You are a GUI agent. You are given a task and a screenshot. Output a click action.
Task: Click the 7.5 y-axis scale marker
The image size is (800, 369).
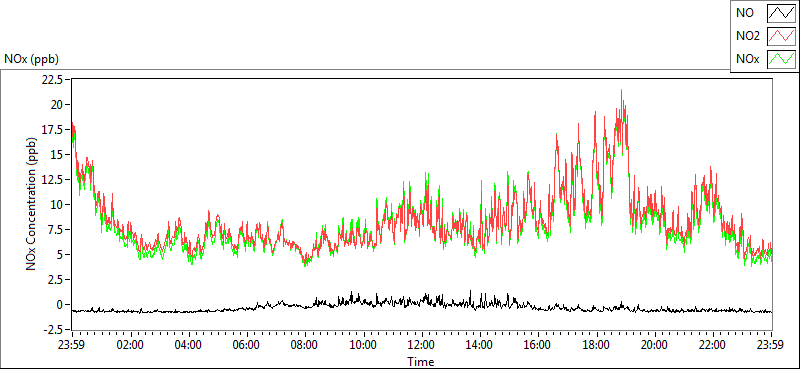(x=55, y=230)
